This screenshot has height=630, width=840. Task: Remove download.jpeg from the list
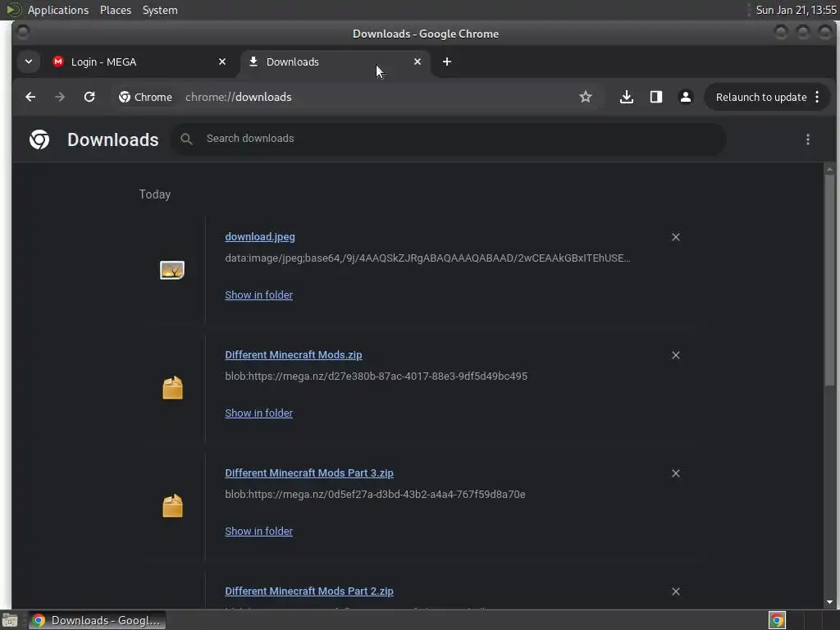[x=676, y=237]
